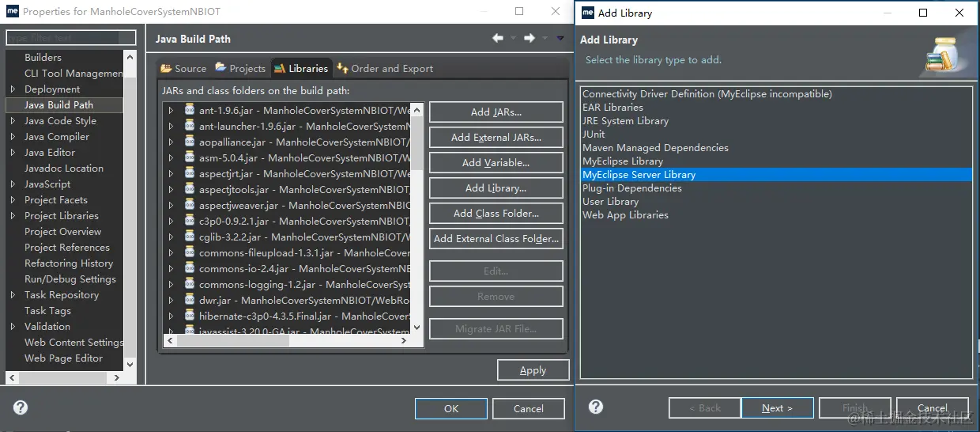Click jar icon of commons-logging-1.2.jar
This screenshot has height=432, width=980.
pos(190,284)
